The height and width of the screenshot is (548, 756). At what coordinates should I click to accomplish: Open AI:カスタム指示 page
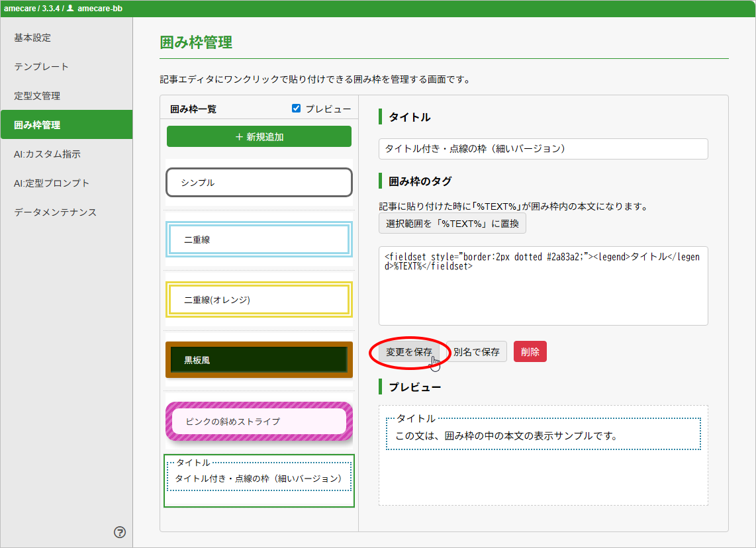(47, 154)
